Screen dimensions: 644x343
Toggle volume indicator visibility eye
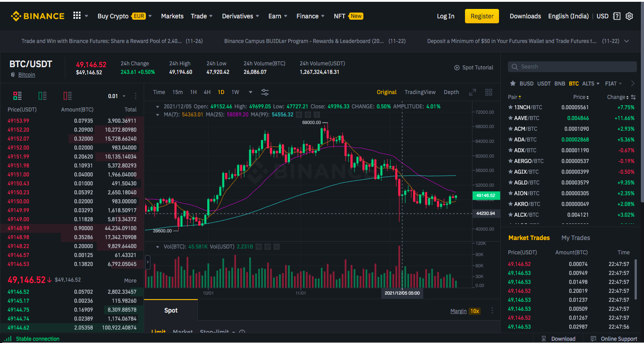[259, 247]
